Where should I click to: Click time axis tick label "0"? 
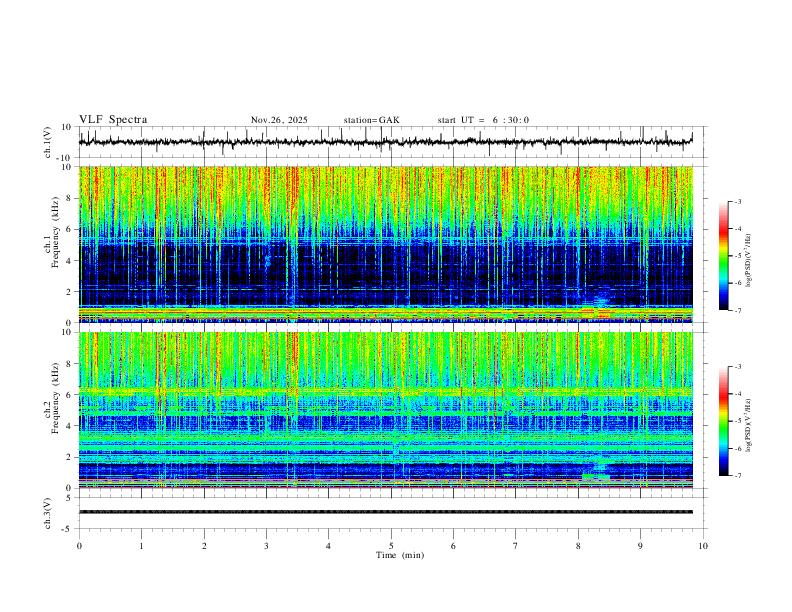[x=79, y=546]
